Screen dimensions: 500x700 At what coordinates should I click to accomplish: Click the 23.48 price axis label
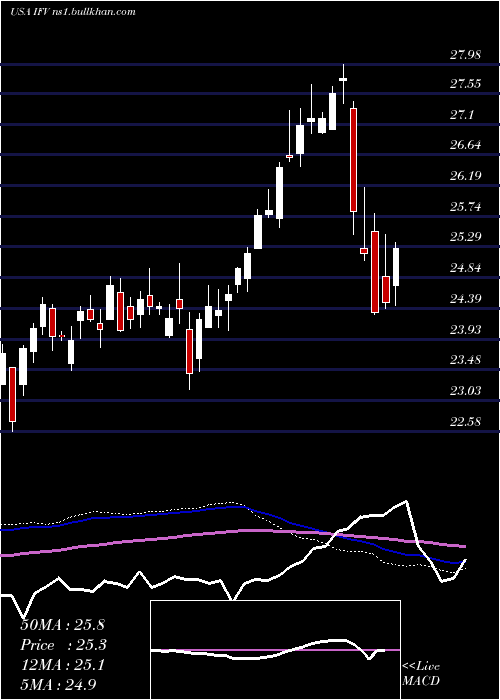click(466, 360)
